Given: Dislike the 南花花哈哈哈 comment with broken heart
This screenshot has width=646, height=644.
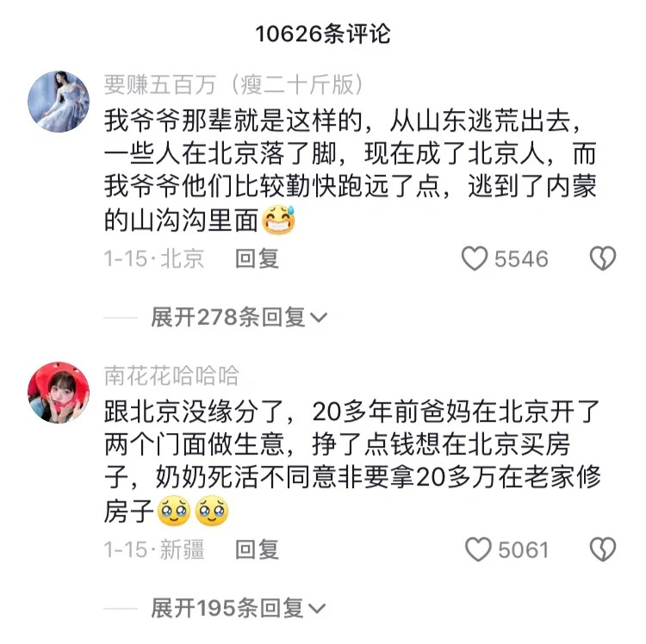Looking at the screenshot, I should click(x=603, y=549).
